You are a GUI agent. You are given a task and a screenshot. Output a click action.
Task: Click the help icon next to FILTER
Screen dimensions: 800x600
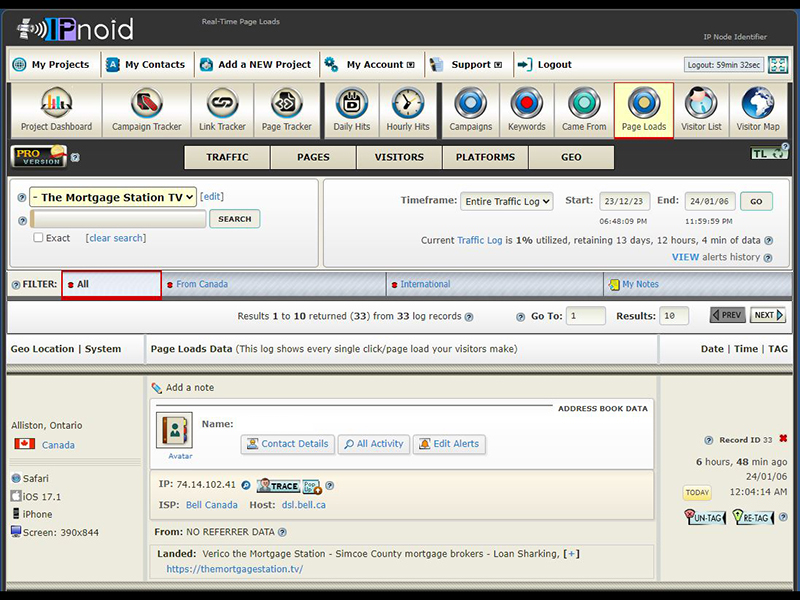(16, 285)
